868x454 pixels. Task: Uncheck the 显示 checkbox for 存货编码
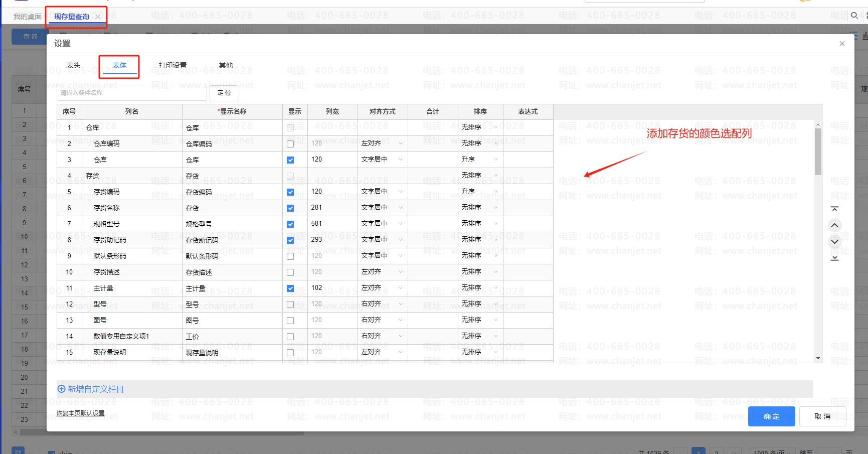pyautogui.click(x=290, y=192)
